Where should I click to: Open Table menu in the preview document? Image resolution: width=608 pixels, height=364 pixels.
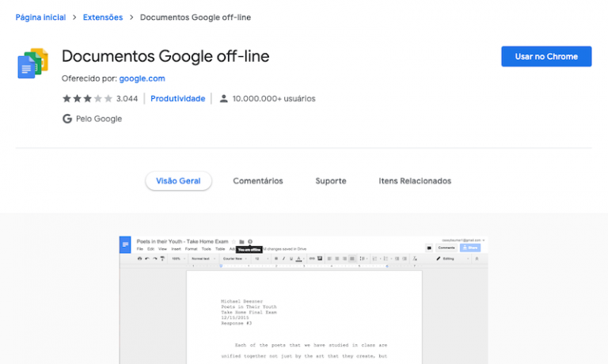(220, 249)
